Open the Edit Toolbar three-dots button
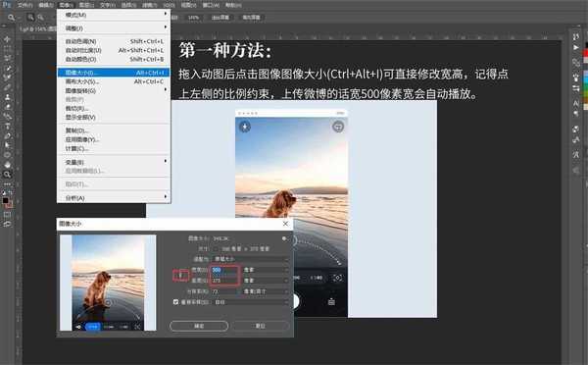The height and width of the screenshot is (365, 588). coord(7,184)
